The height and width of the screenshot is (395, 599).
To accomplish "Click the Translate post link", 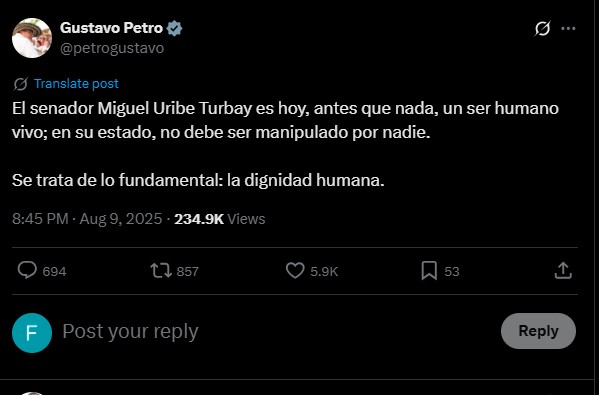I will 76,84.
